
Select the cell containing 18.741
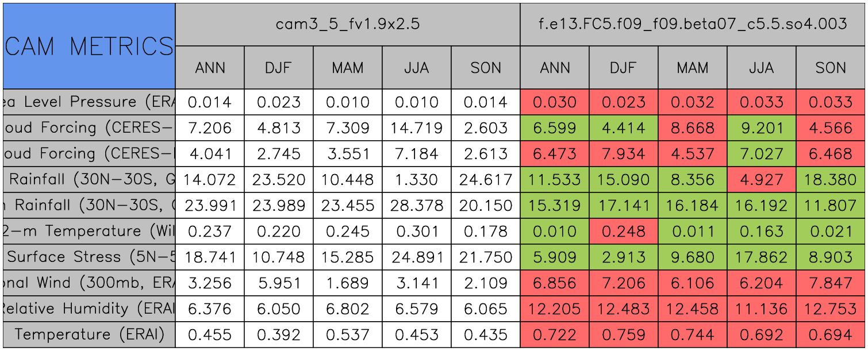(210, 257)
